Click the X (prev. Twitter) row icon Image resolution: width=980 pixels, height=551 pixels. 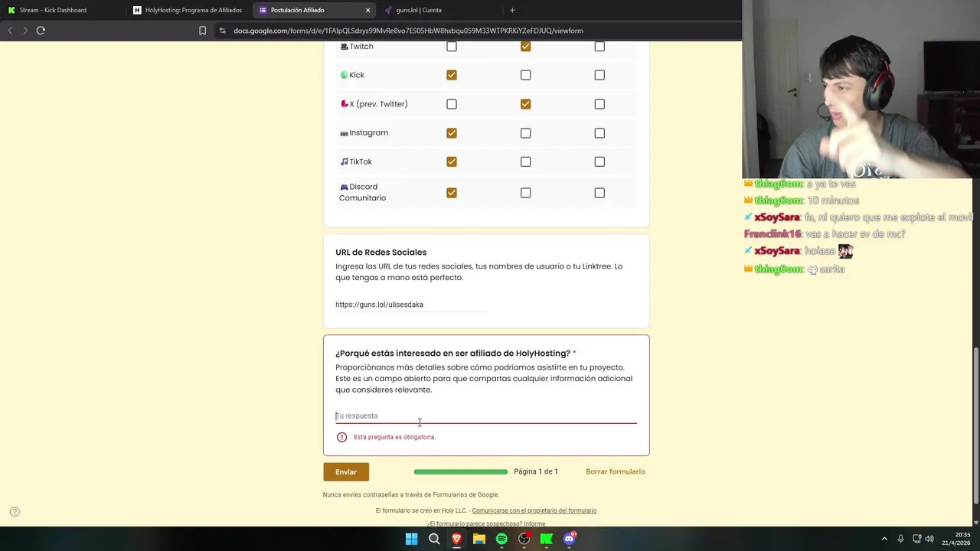(344, 104)
